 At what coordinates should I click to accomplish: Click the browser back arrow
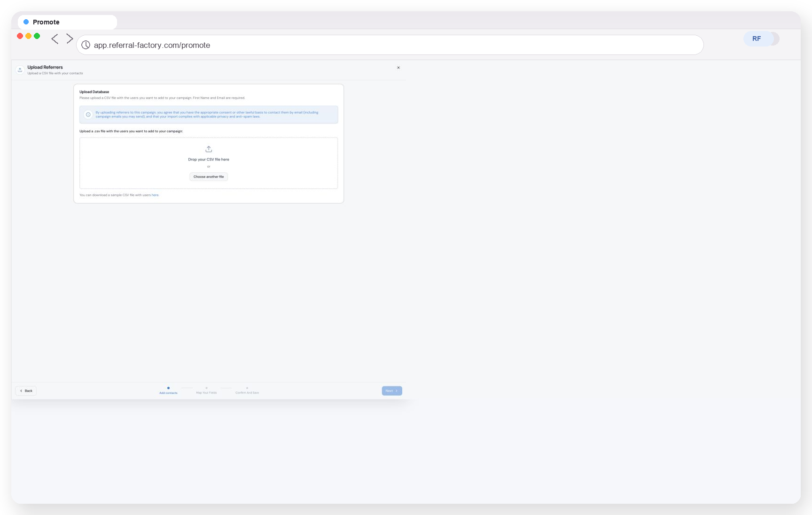(x=55, y=38)
